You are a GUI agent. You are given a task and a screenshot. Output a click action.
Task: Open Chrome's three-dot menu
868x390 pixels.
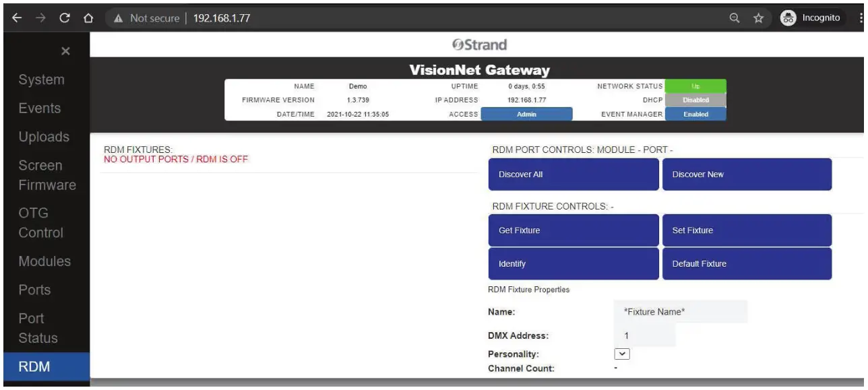(x=859, y=18)
